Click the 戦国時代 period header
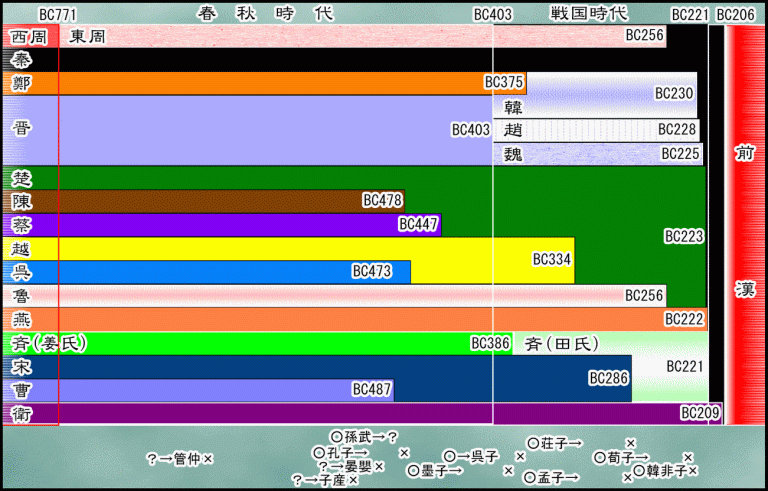Image resolution: width=768 pixels, height=491 pixels. 589,13
